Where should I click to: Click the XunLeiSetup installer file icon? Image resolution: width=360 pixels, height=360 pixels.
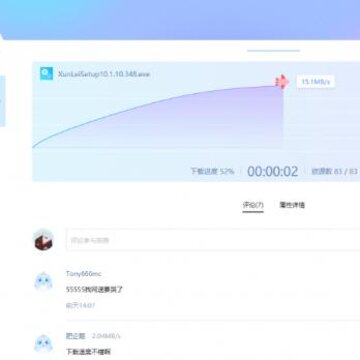46,73
